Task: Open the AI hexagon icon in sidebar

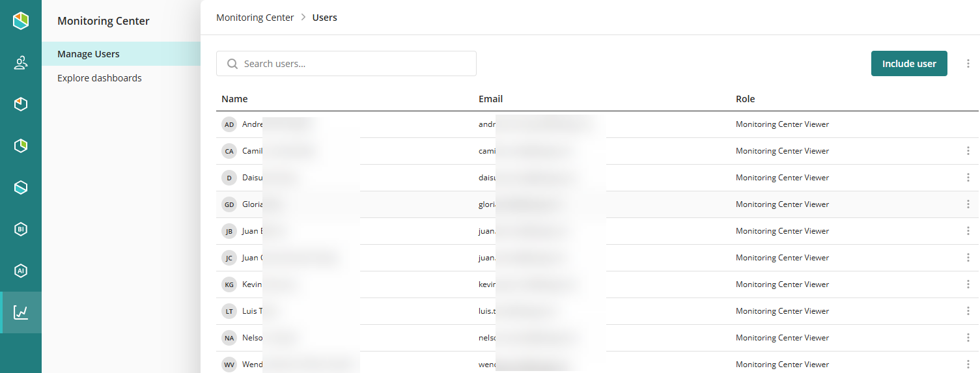Action: tap(21, 271)
